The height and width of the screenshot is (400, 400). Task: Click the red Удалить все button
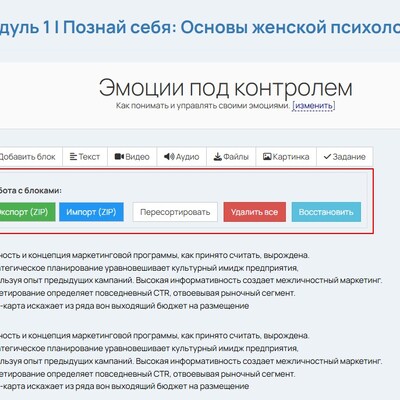click(254, 212)
